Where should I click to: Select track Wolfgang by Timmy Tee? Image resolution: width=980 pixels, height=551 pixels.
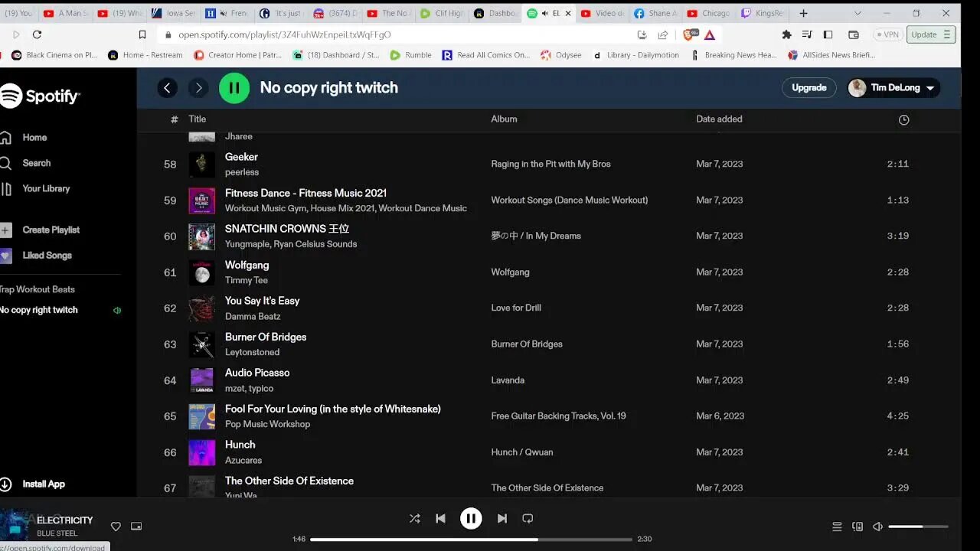247,265
